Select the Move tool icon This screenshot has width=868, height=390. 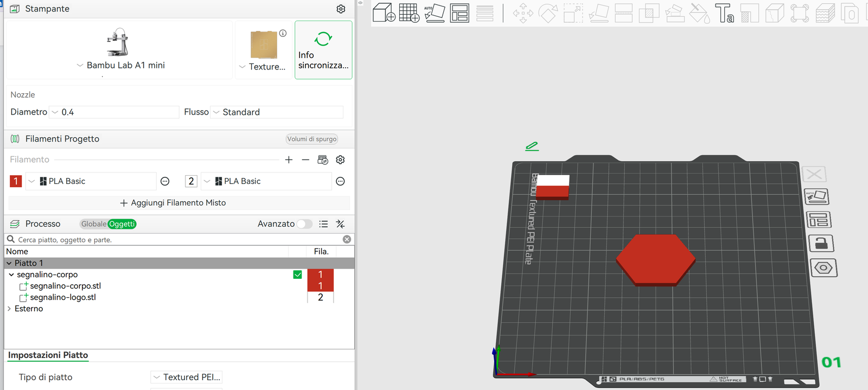click(523, 12)
